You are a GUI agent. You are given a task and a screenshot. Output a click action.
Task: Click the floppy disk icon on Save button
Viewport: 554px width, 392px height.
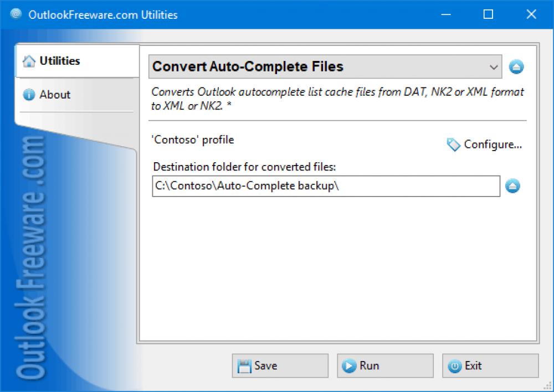pyautogui.click(x=245, y=365)
